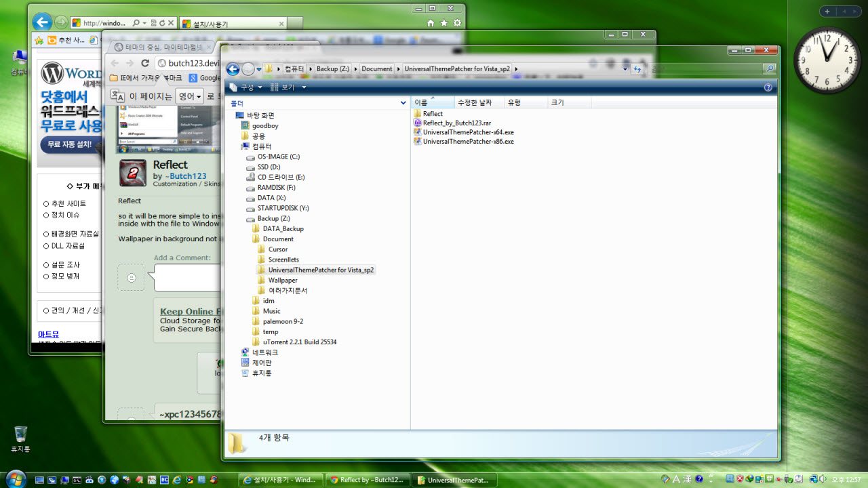Click the IE back button
868x488 pixels.
point(41,22)
